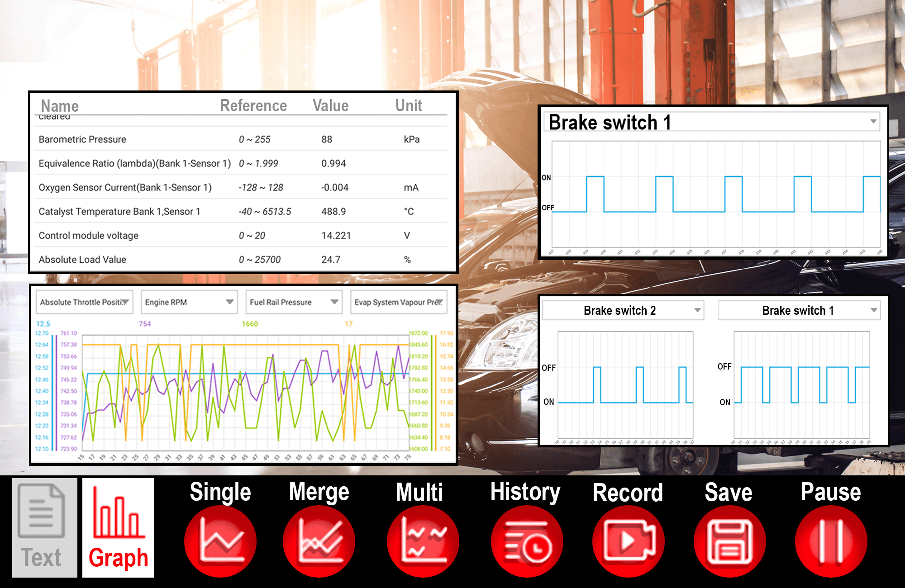Click the Value column header

[x=330, y=105]
